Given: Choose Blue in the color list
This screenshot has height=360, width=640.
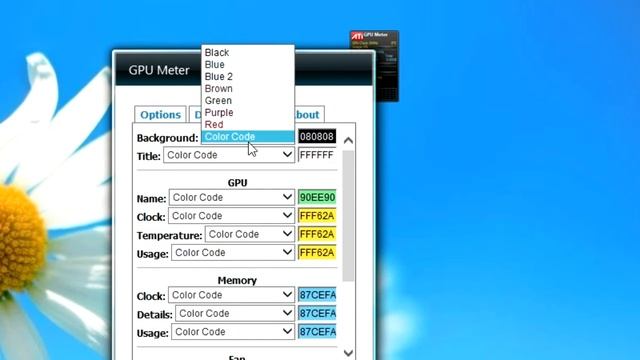Looking at the screenshot, I should 248,64.
